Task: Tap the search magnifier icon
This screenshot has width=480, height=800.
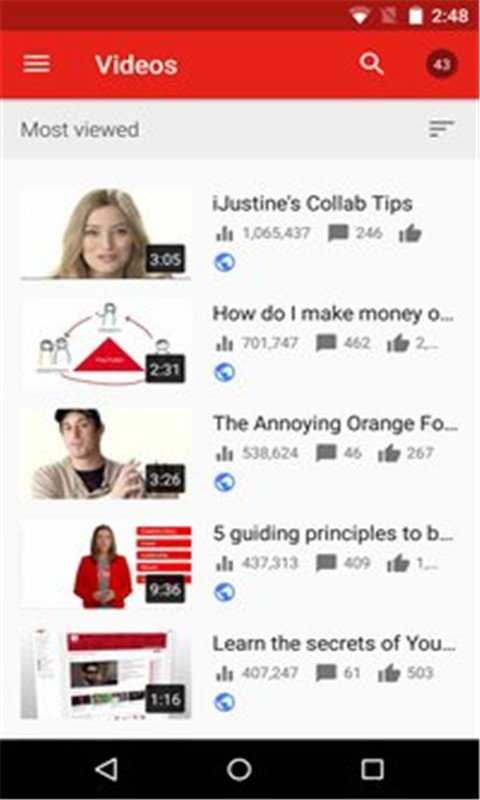Action: click(371, 64)
